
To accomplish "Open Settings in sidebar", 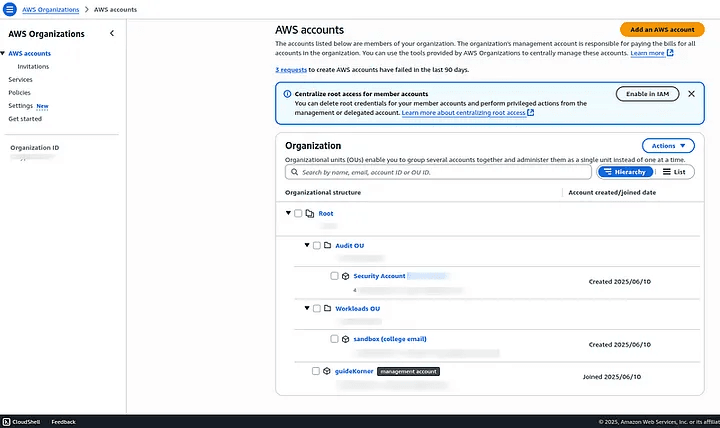I will tap(20, 106).
